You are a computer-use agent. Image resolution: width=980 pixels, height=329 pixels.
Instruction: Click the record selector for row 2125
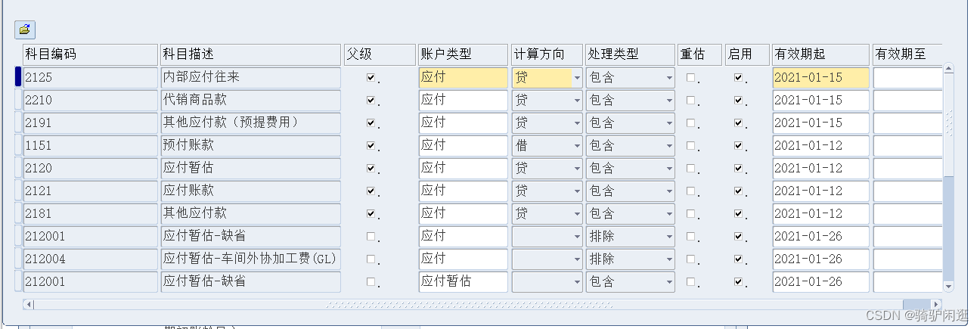(x=18, y=77)
